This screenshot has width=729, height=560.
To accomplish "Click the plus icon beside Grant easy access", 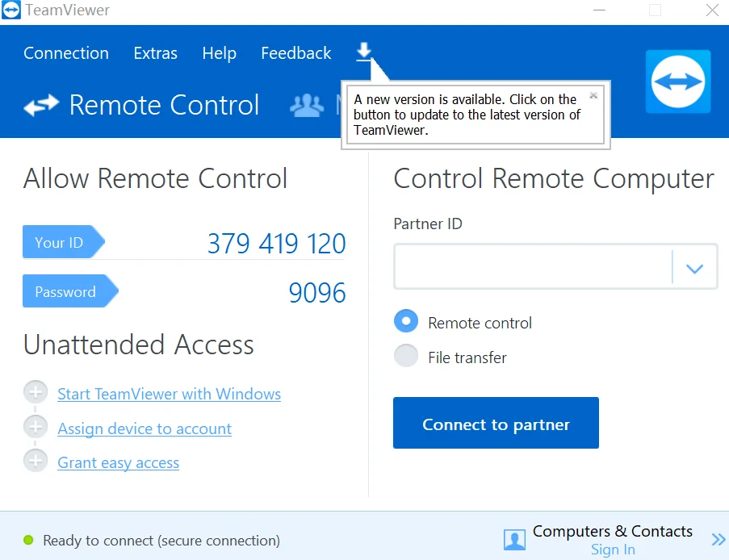I will 36,461.
